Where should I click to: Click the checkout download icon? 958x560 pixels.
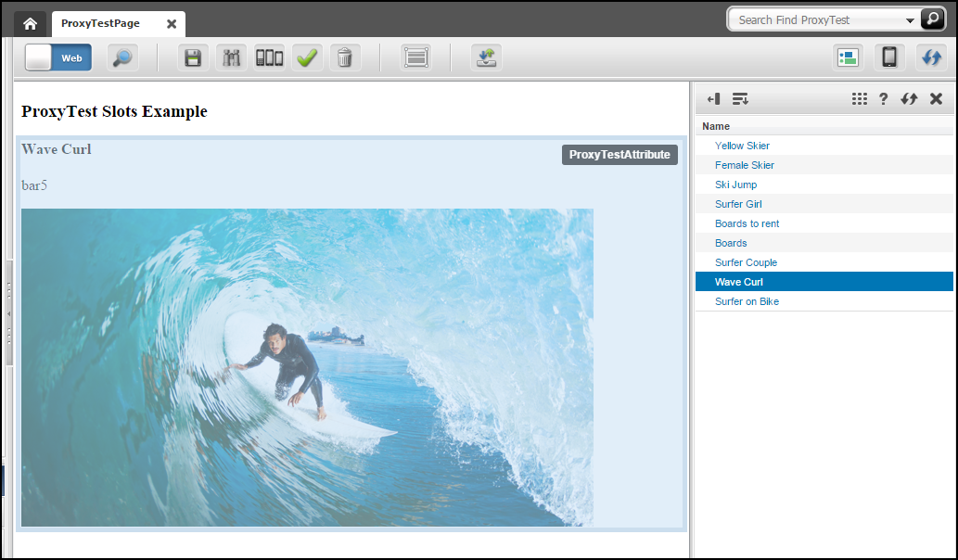pyautogui.click(x=486, y=57)
